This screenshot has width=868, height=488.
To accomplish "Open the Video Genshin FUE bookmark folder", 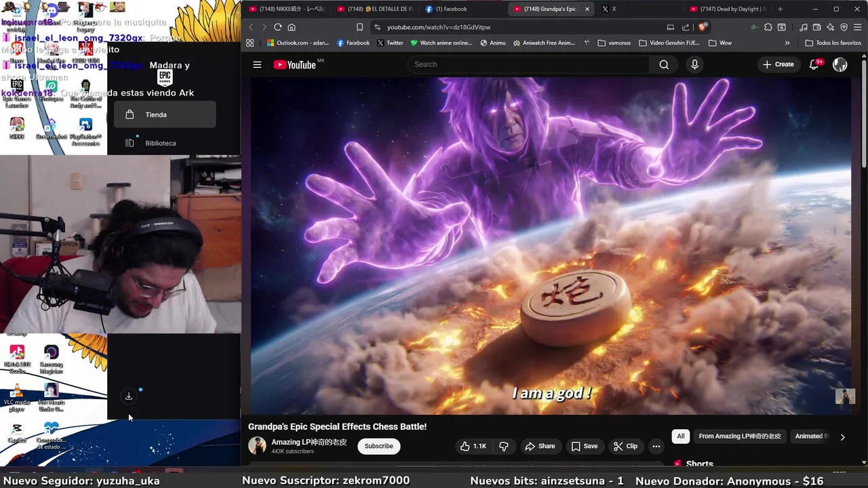I will pos(669,43).
